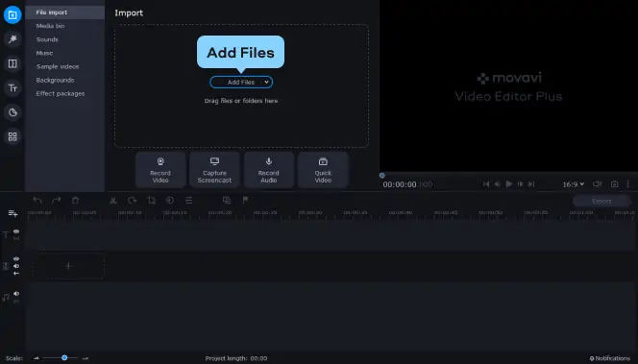
Task: Open the preview three-dot options menu
Action: (627, 184)
